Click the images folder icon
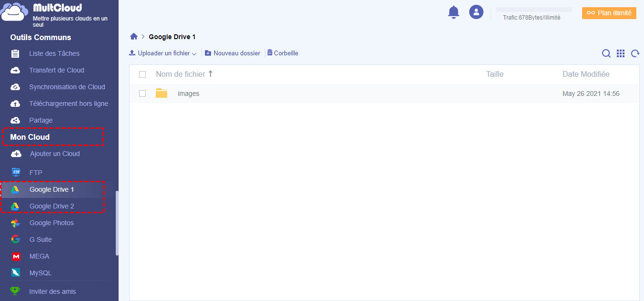 point(161,93)
